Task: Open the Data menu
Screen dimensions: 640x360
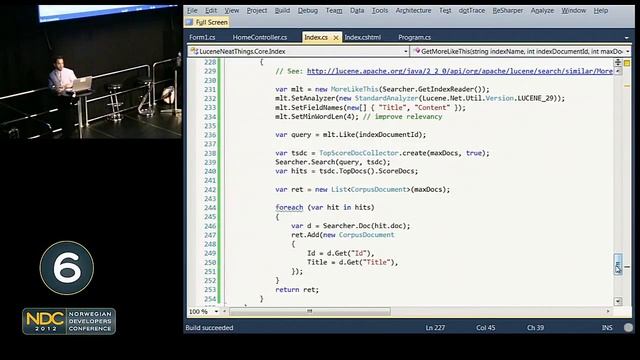Action: (x=357, y=11)
